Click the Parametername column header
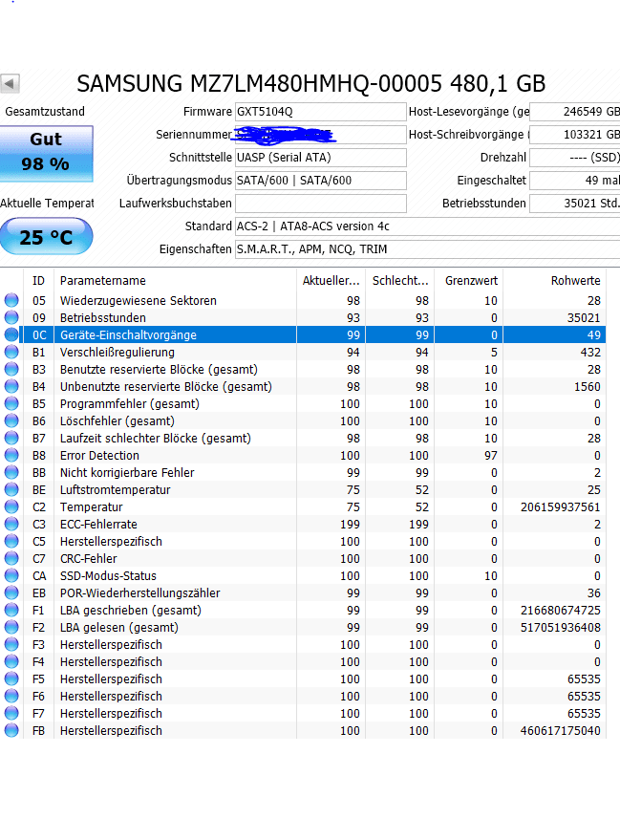The width and height of the screenshot is (620, 840). tap(175, 281)
